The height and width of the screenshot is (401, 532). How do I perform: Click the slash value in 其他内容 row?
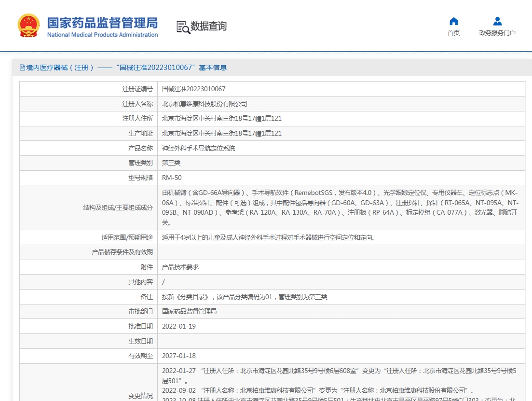pos(163,282)
